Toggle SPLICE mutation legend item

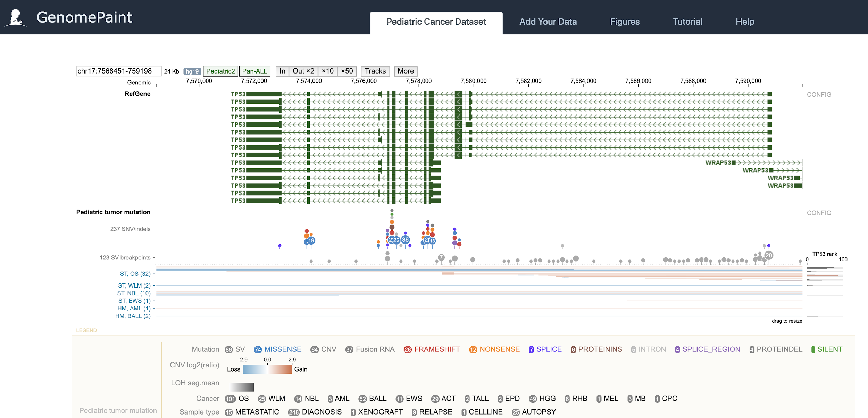pos(545,349)
